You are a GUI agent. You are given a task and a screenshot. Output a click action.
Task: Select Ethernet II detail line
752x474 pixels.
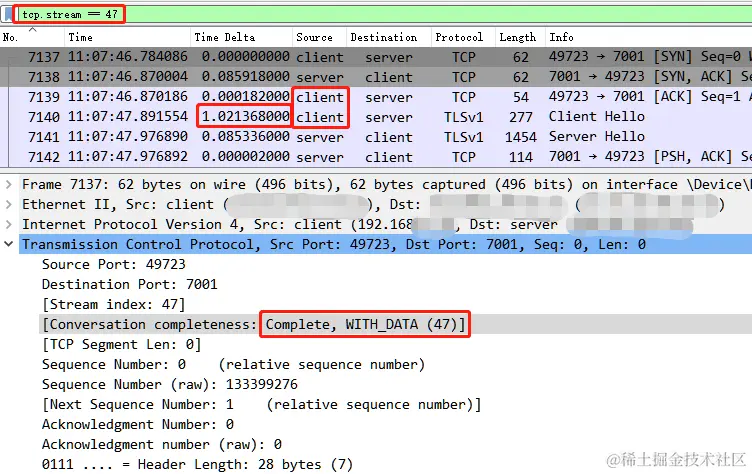[386, 204]
